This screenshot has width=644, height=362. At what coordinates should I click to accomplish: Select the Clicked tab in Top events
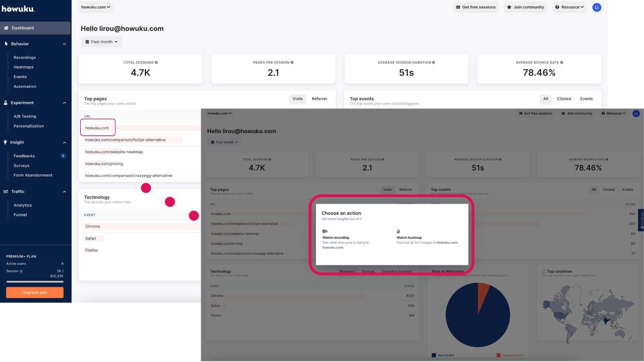tap(563, 99)
